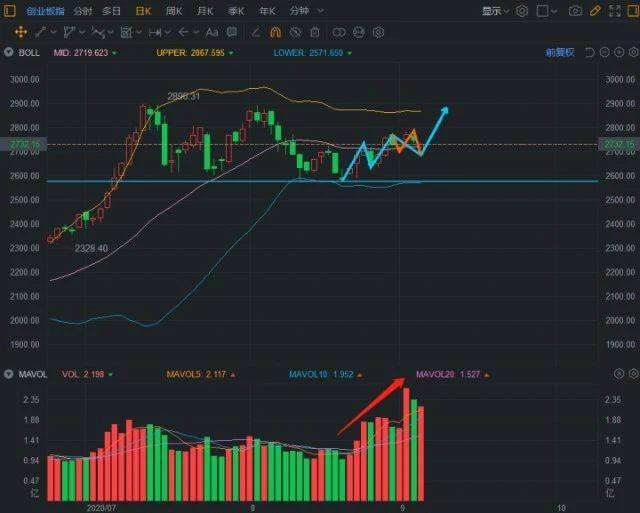Click the 创业板指 index name link
Viewport: 640px width, 513px height.
tap(45, 11)
